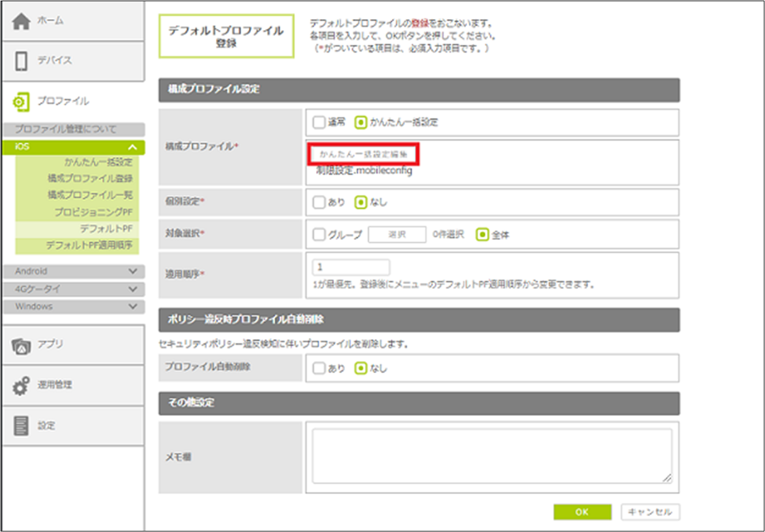765x532 pixels.
Task: Collapse the iOS section chevron
Action: click(133, 147)
